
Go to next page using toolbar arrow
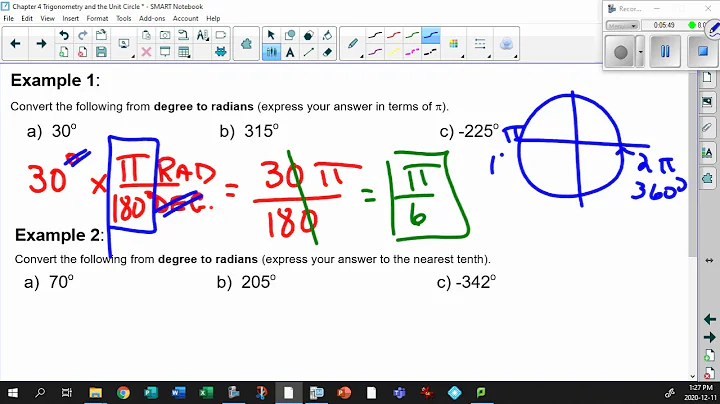coord(41,44)
